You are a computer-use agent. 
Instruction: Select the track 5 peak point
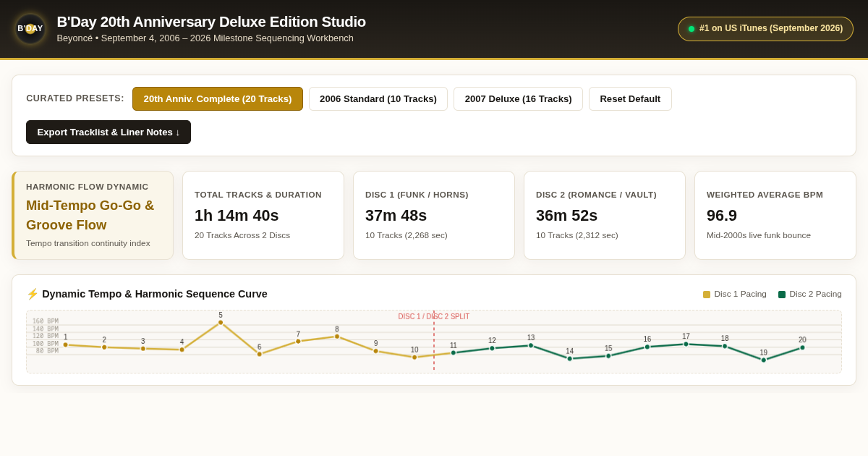coord(221,323)
